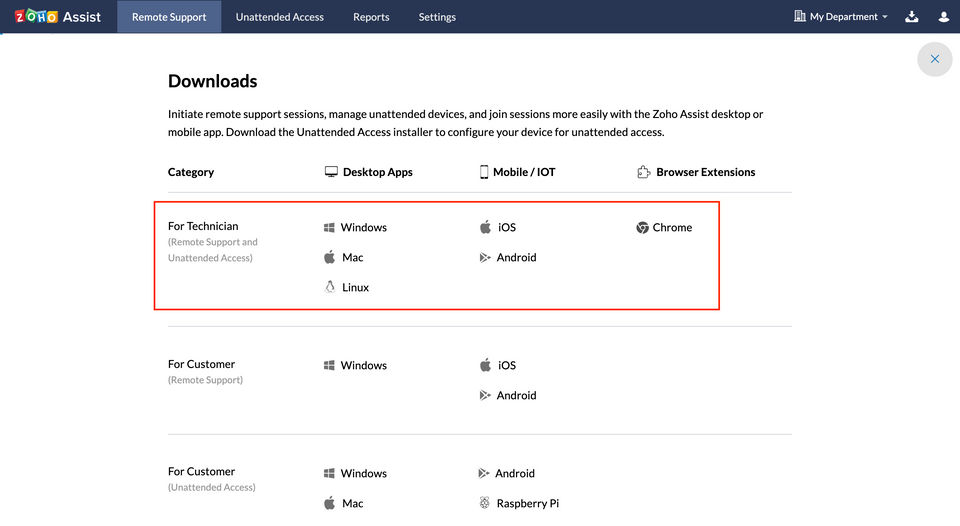Go to the Reports tab

click(371, 17)
